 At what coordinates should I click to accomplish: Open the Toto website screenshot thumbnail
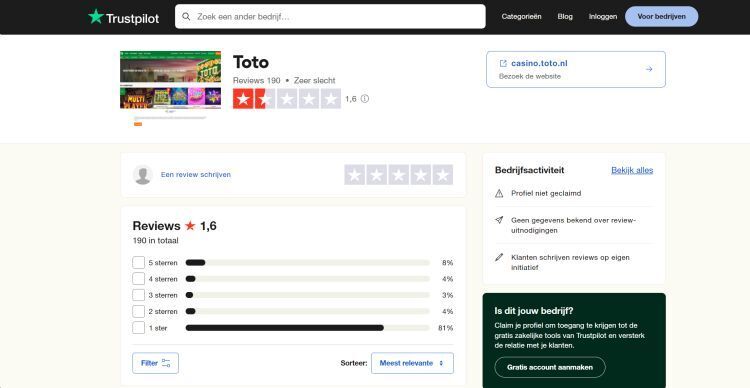click(x=170, y=89)
